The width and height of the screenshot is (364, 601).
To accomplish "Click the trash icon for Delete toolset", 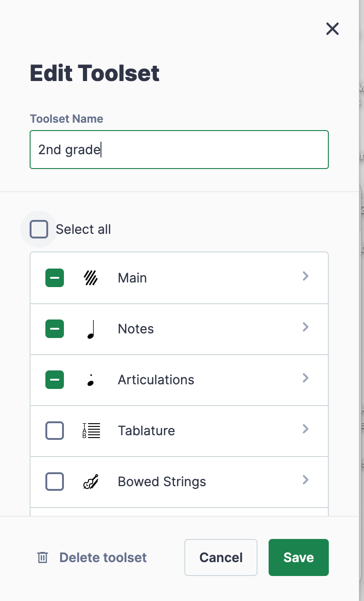I will click(43, 557).
